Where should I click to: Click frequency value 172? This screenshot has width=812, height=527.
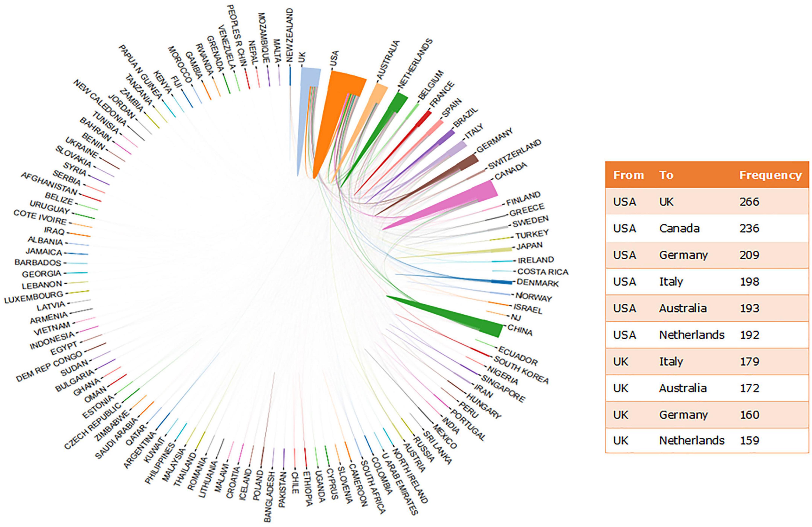[x=749, y=388]
